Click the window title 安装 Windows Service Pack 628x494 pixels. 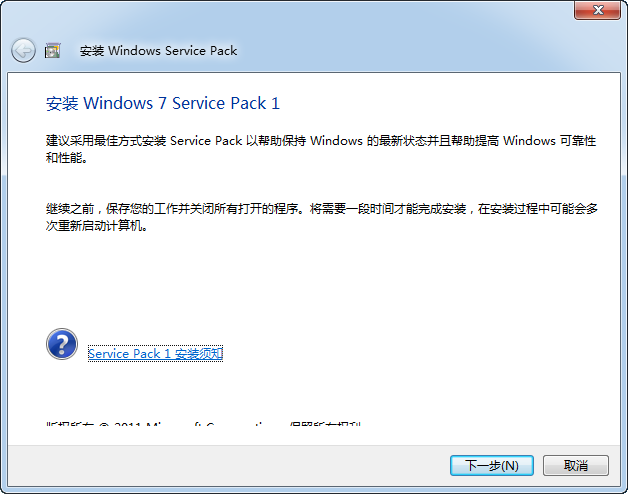point(158,51)
